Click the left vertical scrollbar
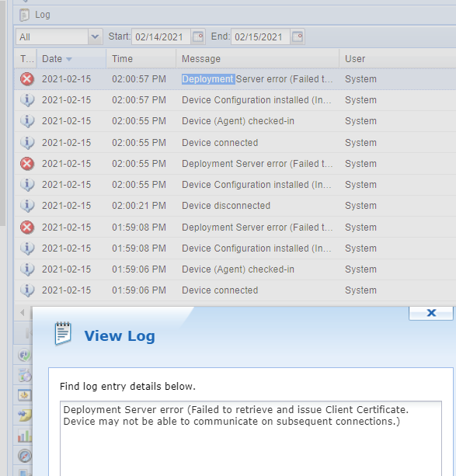Image resolution: width=456 pixels, height=476 pixels. [x=3, y=113]
